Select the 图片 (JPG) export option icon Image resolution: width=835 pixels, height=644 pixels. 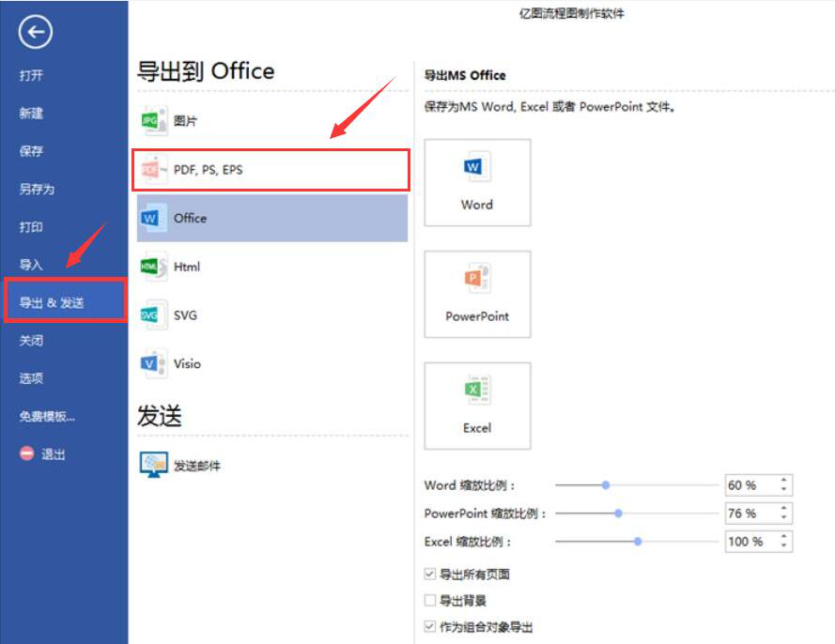[x=151, y=120]
